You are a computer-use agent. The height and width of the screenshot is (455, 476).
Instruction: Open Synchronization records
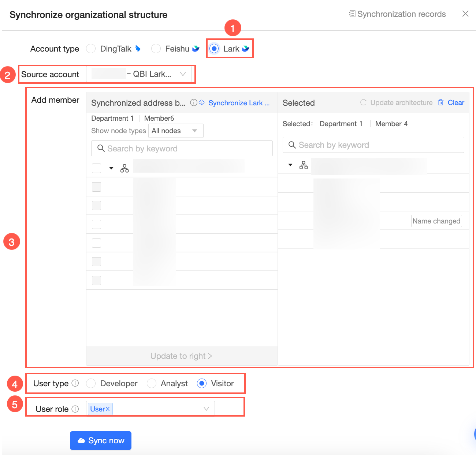click(x=397, y=14)
